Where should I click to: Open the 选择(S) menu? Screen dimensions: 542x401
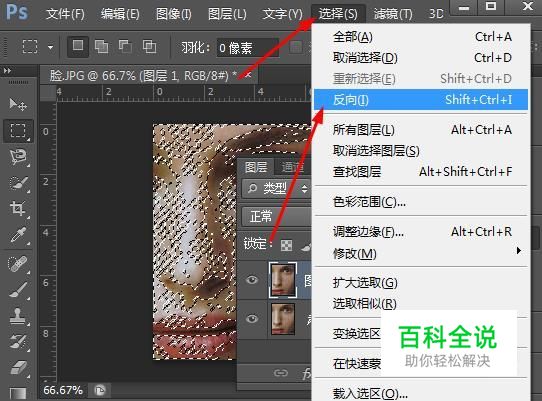coord(338,14)
